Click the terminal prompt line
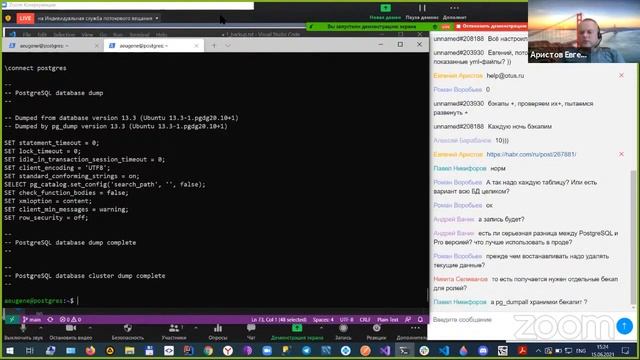Image resolution: width=640 pixels, height=360 pixels. [x=41, y=301]
